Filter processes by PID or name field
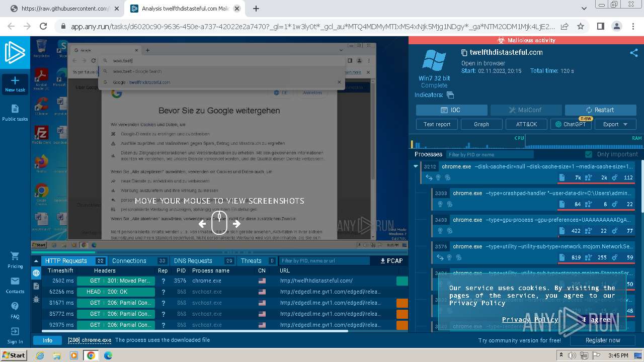The width and height of the screenshot is (644, 362). (x=489, y=154)
